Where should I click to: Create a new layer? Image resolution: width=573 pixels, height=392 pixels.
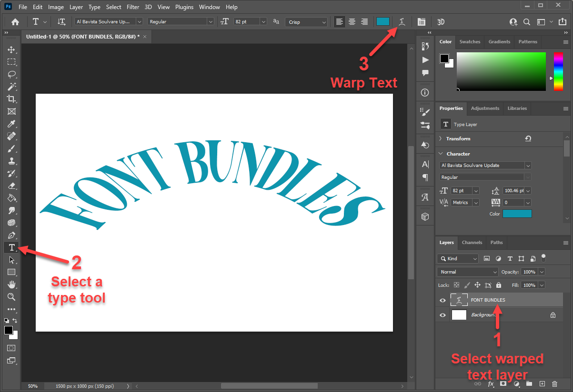pos(542,383)
